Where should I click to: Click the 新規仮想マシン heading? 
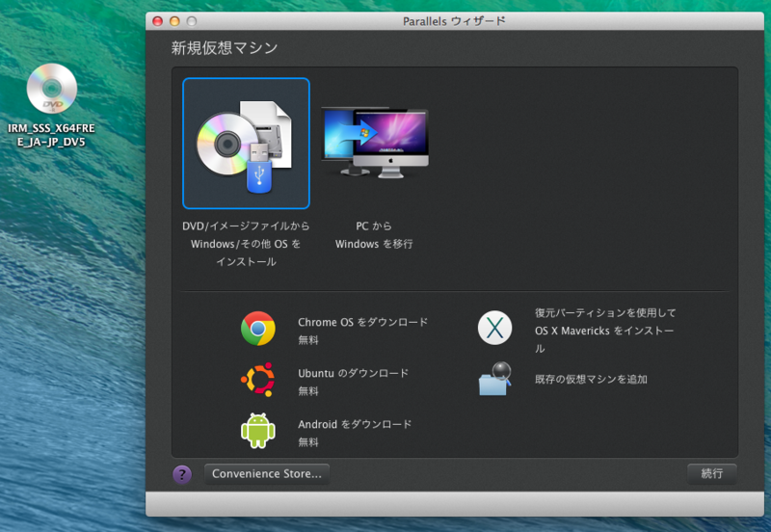pyautogui.click(x=225, y=47)
